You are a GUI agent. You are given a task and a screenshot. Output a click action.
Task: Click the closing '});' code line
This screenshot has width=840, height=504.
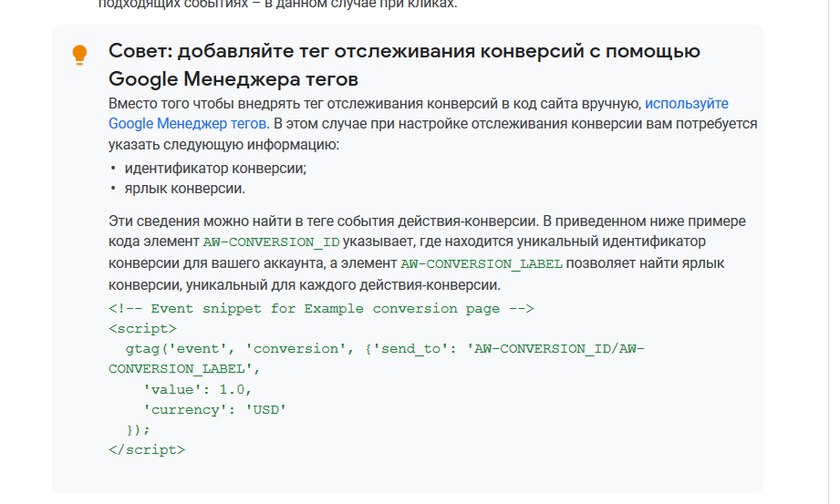point(138,430)
